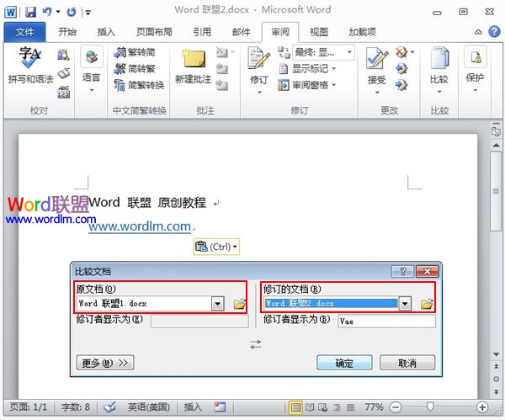505x420 pixels.
Task: Open the Thesaurus icon
Action: (x=64, y=74)
